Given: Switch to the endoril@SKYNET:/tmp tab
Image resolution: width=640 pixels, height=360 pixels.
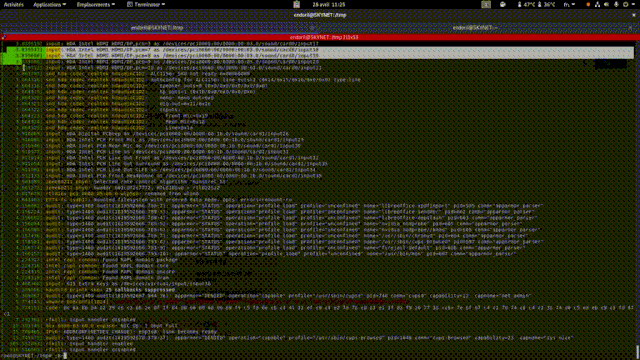Looking at the screenshot, I should [157, 28].
